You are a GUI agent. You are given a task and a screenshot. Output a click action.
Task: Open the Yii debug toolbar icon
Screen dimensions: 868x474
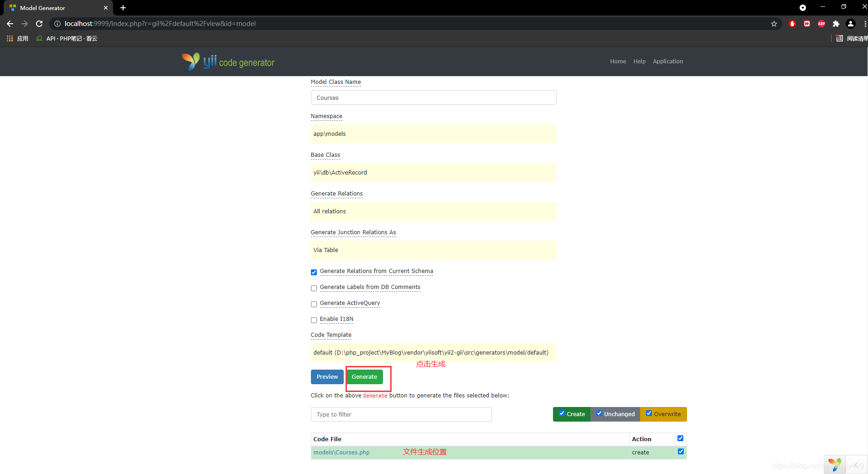834,464
